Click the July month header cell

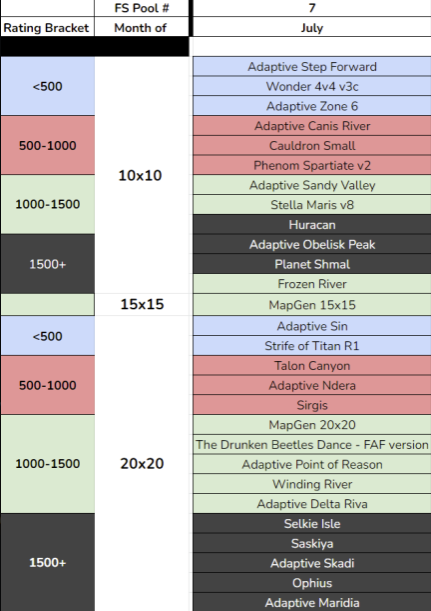point(312,28)
